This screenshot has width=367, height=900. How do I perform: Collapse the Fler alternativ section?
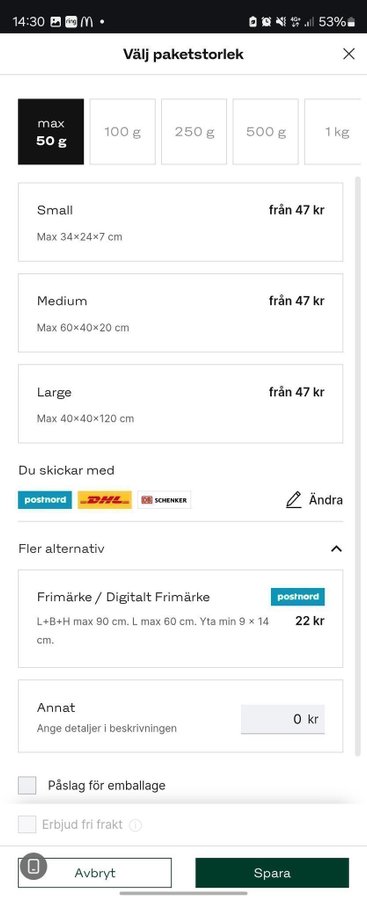click(x=337, y=549)
